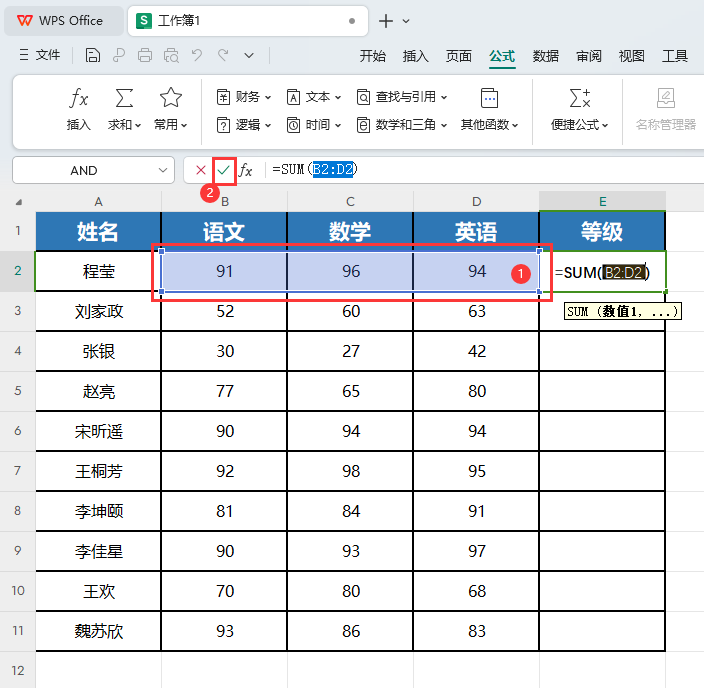
Task: Select column A header
Action: point(98,202)
